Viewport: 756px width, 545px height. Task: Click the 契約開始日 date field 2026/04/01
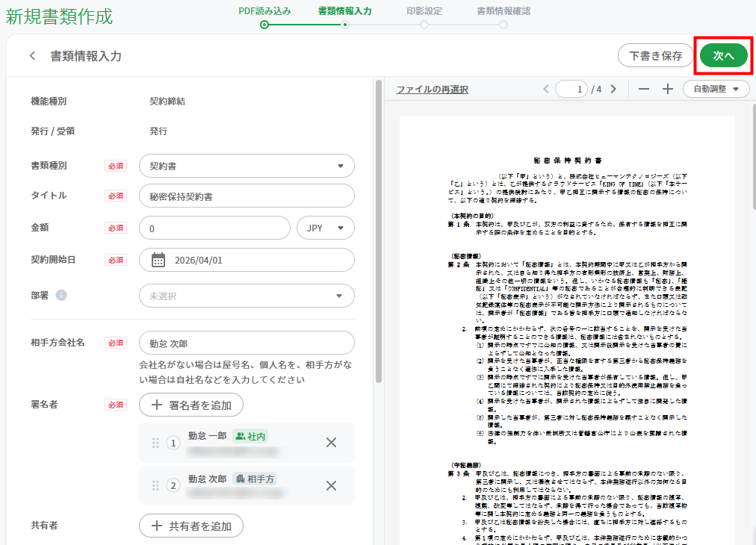(247, 261)
